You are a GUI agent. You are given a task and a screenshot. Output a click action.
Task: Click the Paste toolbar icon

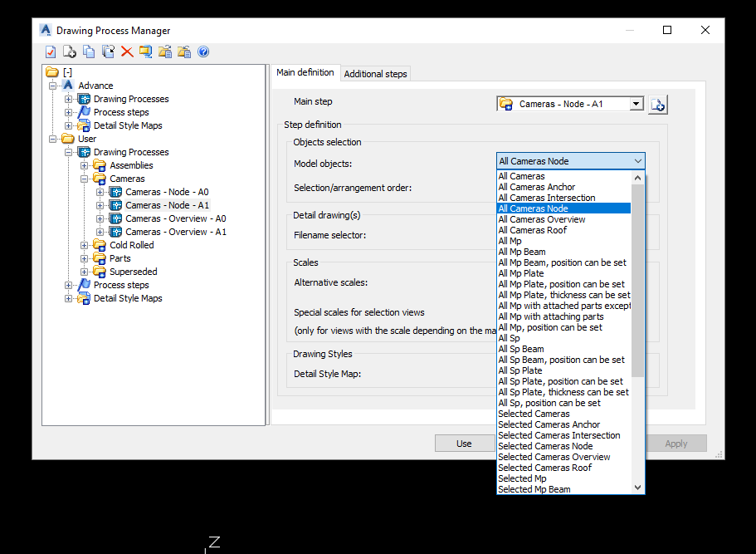point(108,51)
